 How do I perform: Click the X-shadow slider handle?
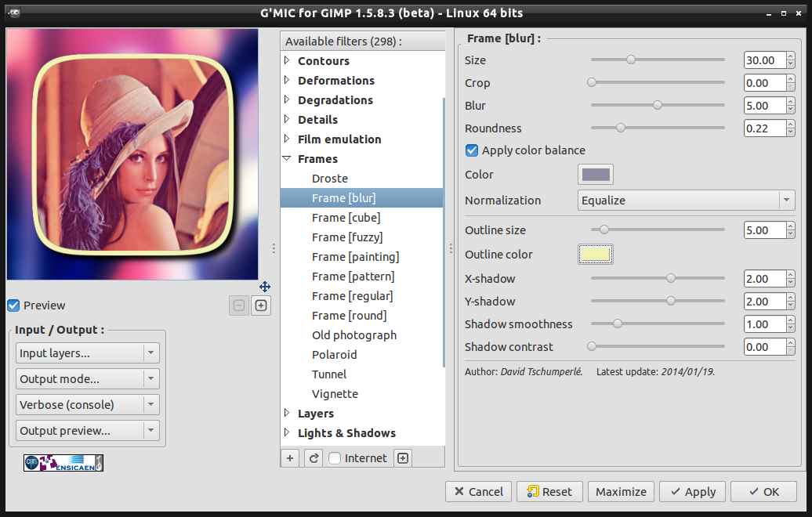pos(671,278)
